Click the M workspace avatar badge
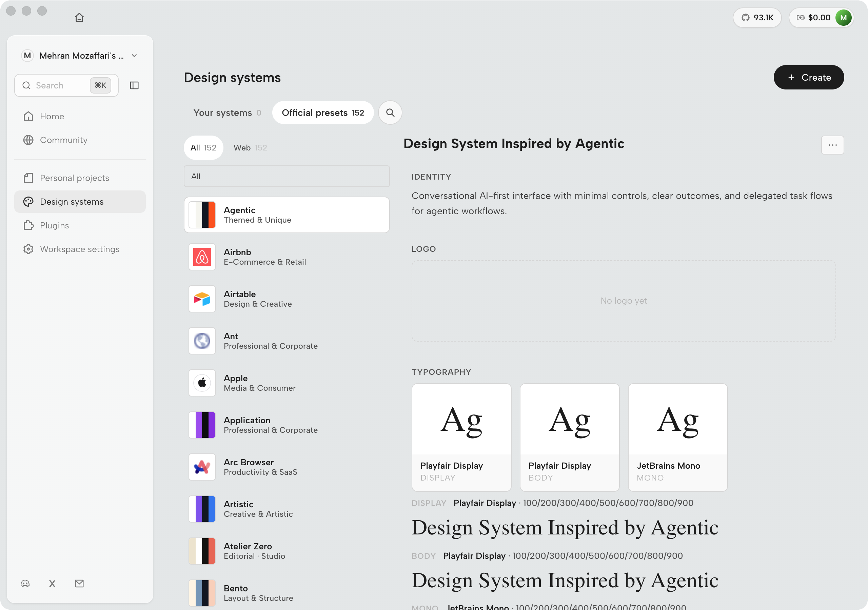The height and width of the screenshot is (610, 868). point(27,56)
